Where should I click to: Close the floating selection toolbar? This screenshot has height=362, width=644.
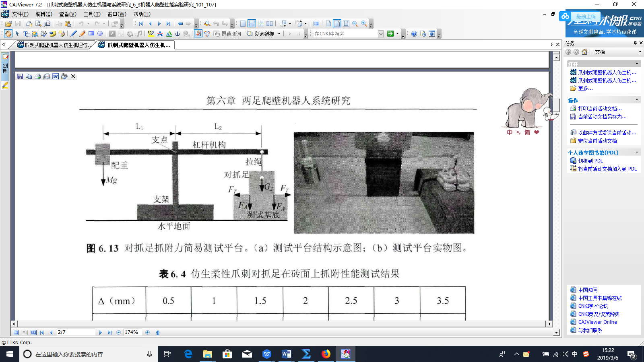tap(73, 76)
